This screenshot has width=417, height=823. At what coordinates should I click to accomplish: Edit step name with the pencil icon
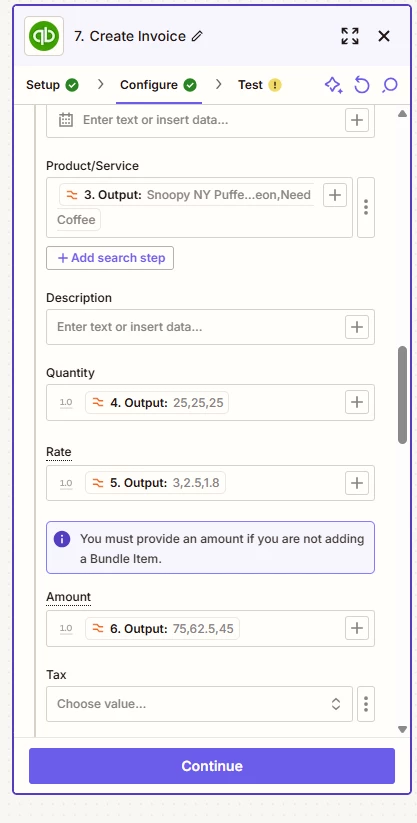197,36
